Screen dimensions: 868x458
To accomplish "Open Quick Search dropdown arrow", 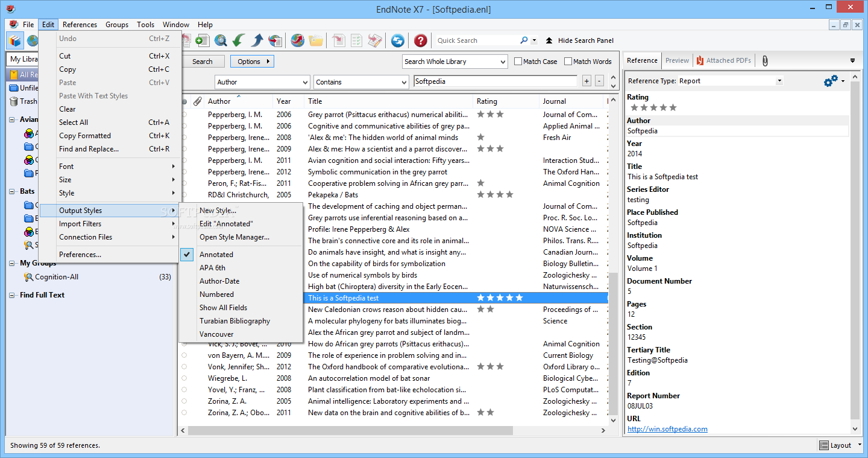I will click(534, 40).
